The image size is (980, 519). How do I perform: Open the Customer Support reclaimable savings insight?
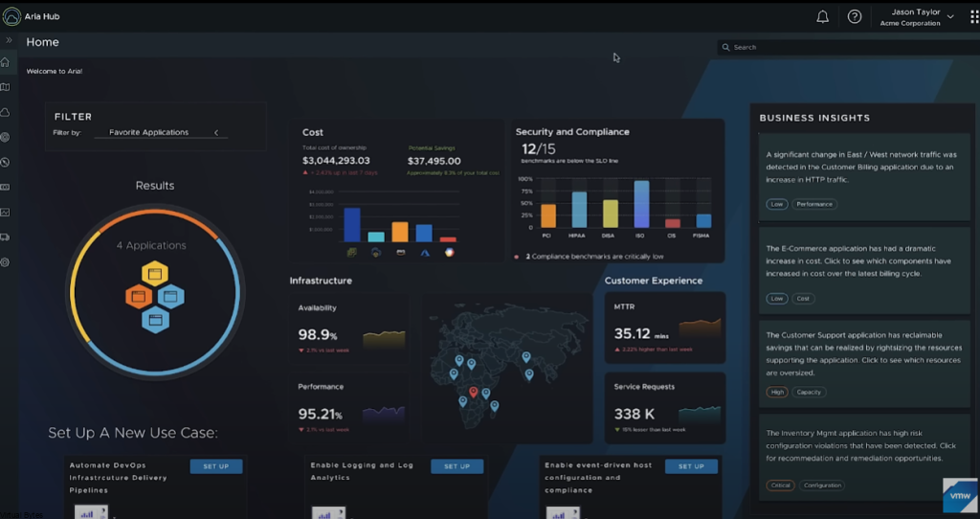[864, 364]
